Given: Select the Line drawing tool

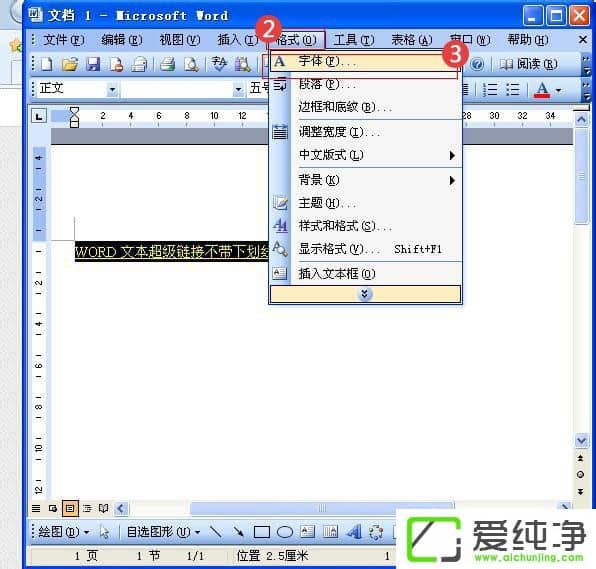Looking at the screenshot, I should click(216, 532).
